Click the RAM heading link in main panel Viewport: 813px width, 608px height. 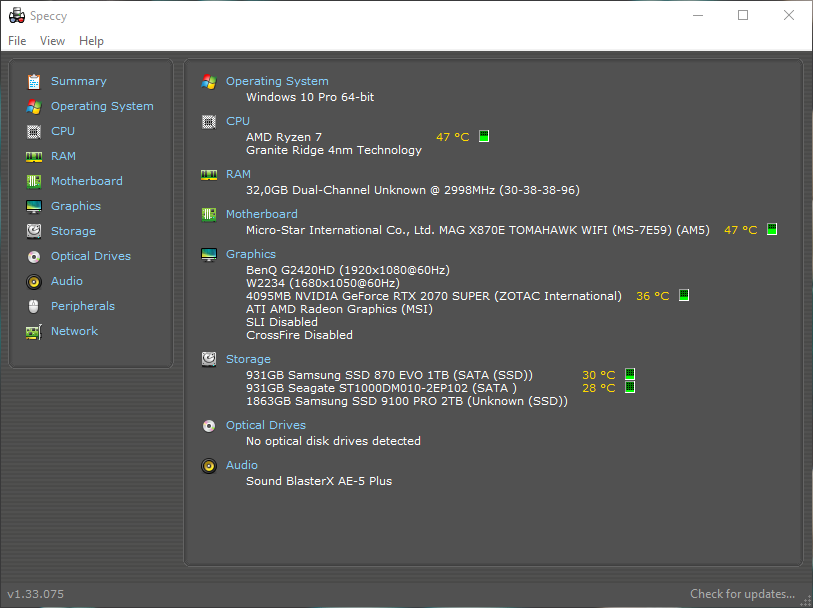pos(238,174)
